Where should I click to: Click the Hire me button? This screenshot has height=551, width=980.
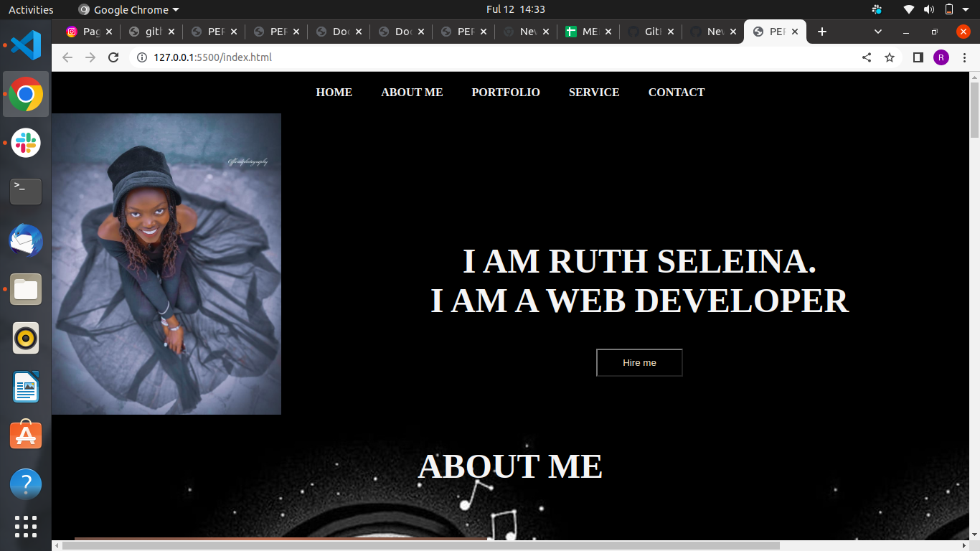639,362
